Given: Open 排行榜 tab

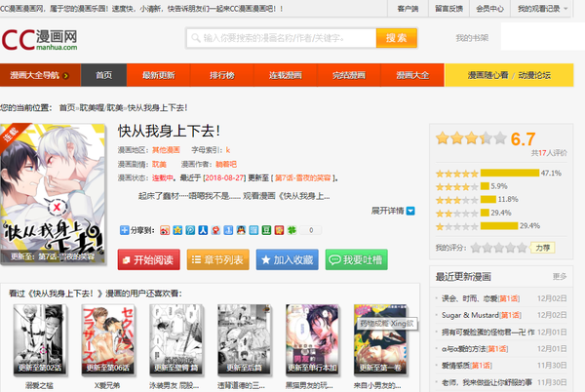Looking at the screenshot, I should pyautogui.click(x=222, y=75).
